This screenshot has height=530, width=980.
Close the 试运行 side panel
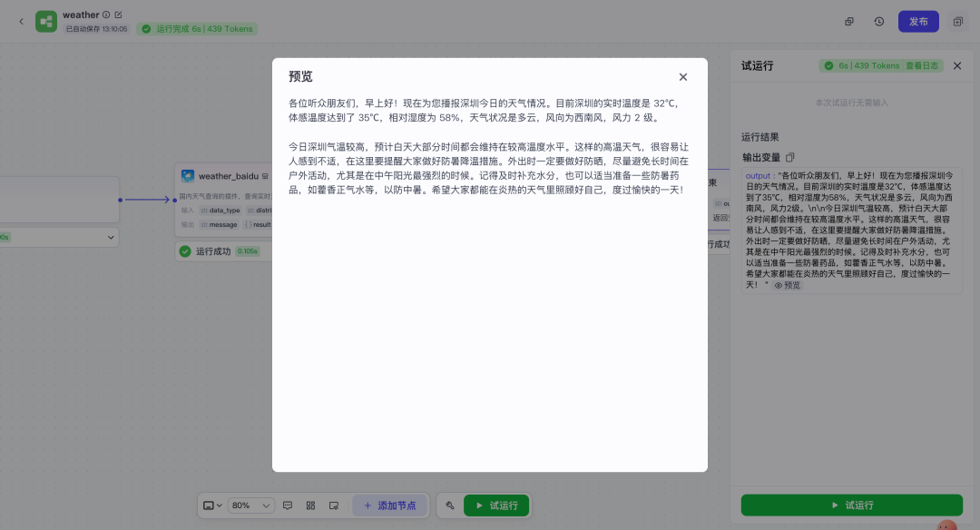click(957, 65)
